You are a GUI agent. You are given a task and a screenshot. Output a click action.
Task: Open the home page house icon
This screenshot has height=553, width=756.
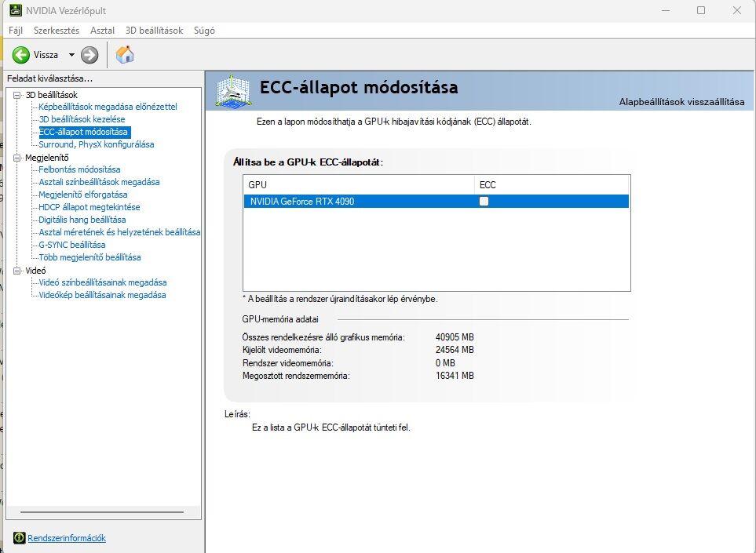[x=125, y=54]
